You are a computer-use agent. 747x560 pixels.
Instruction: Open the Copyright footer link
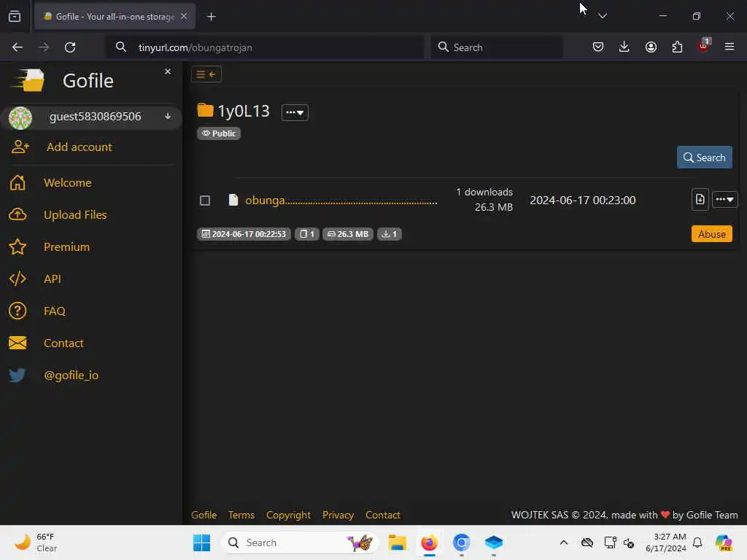click(288, 516)
